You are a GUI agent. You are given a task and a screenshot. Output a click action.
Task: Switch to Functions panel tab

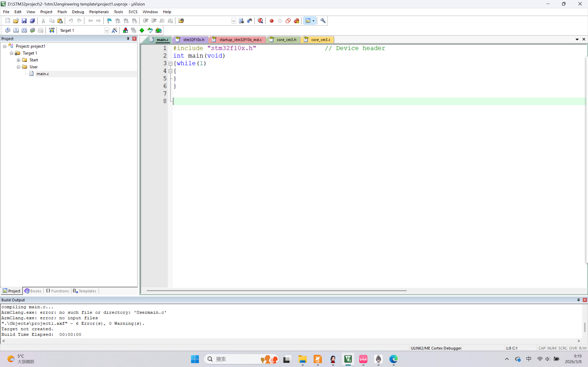point(58,291)
